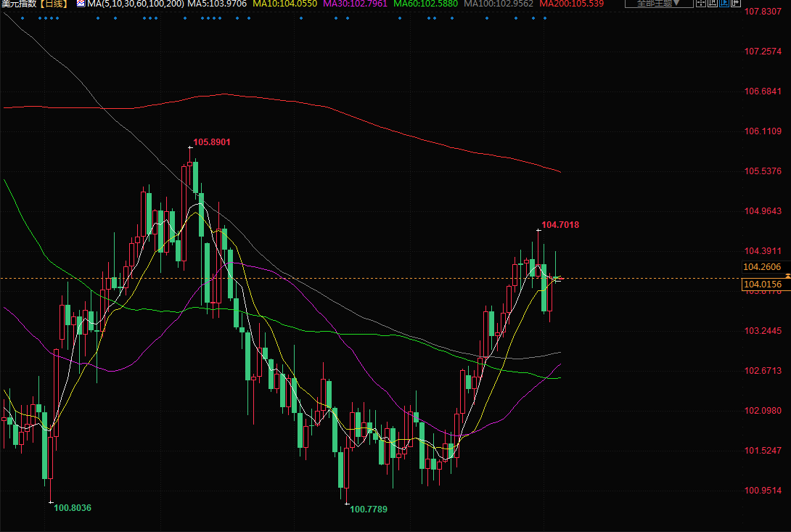The width and height of the screenshot is (791, 532).
Task: Click the second chart-layout icon beside the crosshair icon
Action: click(x=712, y=4)
